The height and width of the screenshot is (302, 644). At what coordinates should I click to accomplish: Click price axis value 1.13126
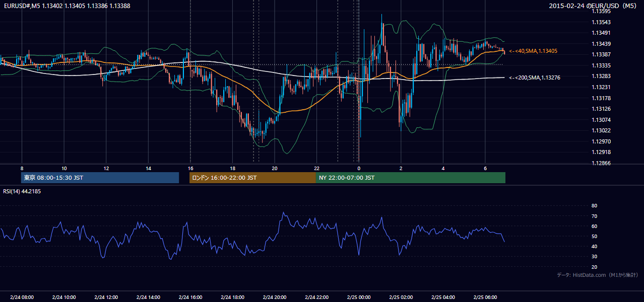(x=602, y=109)
